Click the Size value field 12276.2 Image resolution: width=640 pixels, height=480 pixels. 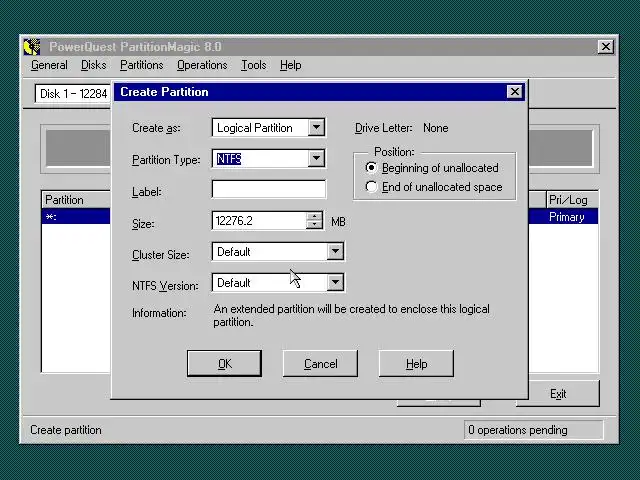point(259,221)
